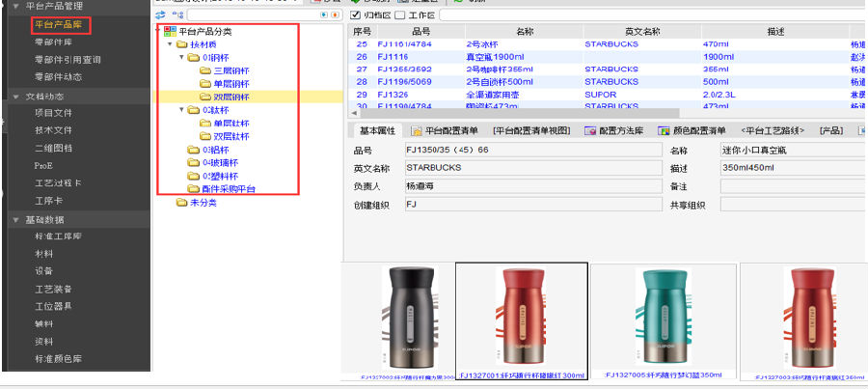This screenshot has height=389, width=868.
Task: Open 平台产品库 in the sidebar
Action: point(59,24)
